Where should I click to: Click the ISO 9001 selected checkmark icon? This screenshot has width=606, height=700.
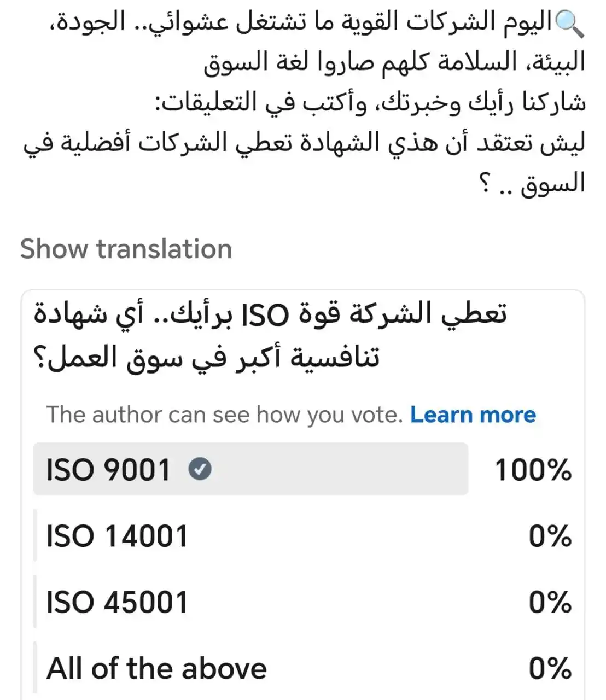tap(200, 469)
